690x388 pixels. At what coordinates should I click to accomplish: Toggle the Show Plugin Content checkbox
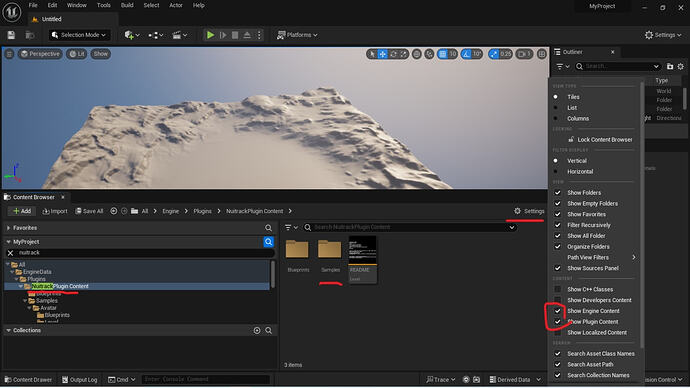(x=558, y=322)
